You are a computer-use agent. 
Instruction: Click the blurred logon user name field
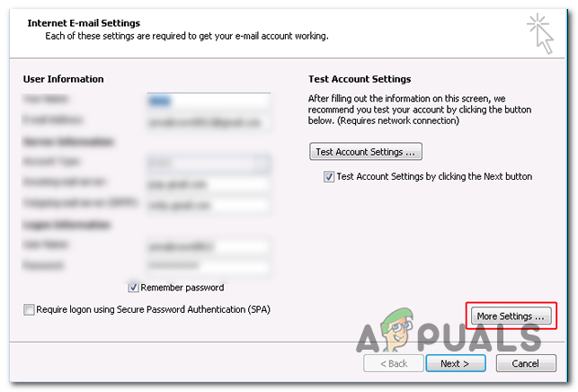(x=209, y=246)
